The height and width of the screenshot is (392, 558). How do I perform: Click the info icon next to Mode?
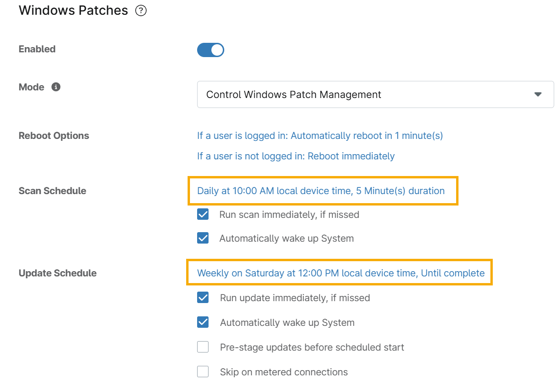click(x=56, y=87)
